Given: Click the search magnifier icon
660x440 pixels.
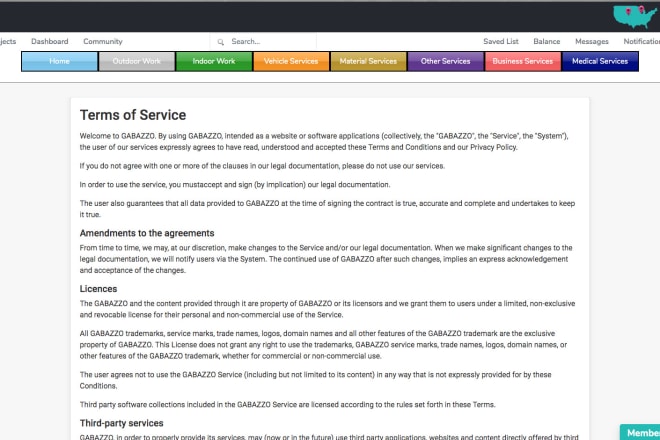Looking at the screenshot, I should pyautogui.click(x=221, y=42).
